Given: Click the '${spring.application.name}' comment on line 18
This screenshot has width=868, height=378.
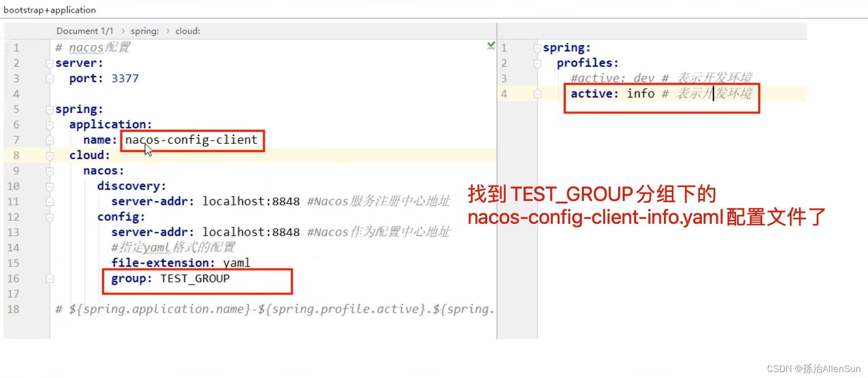Looking at the screenshot, I should 159,309.
